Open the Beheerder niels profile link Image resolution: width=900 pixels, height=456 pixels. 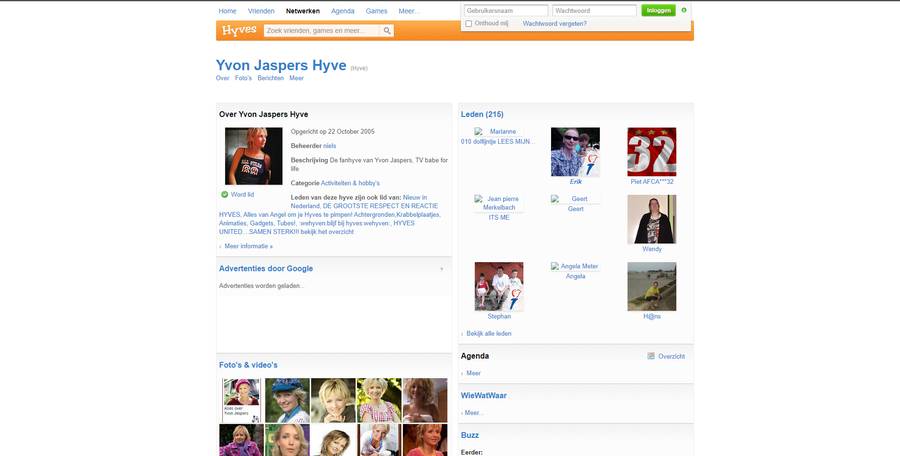[329, 146]
